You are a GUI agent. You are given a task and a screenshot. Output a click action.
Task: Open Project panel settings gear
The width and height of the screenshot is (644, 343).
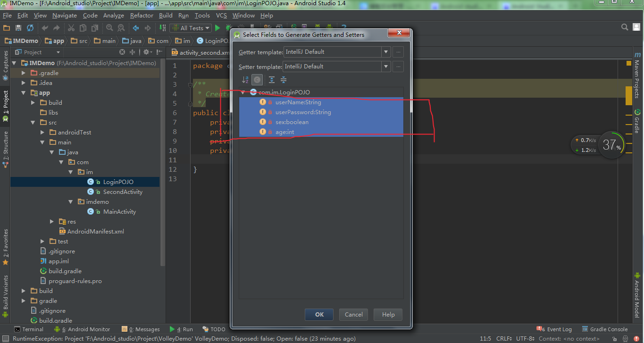(146, 52)
